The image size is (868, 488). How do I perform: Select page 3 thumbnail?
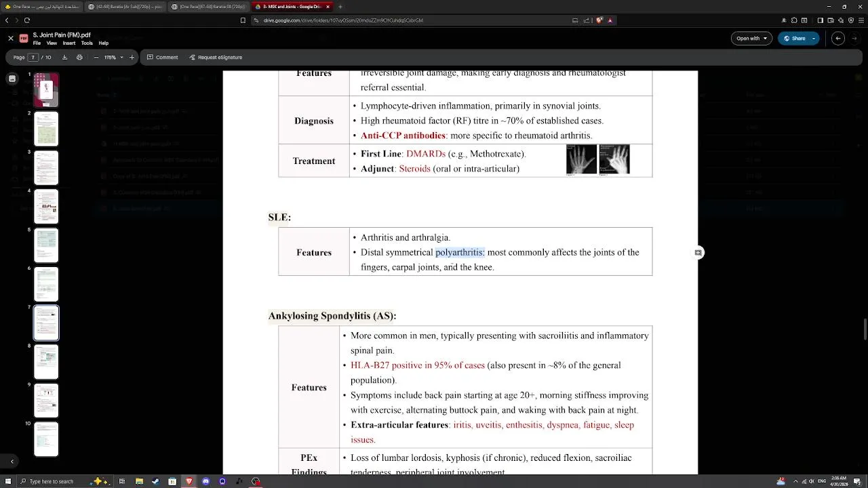46,167
